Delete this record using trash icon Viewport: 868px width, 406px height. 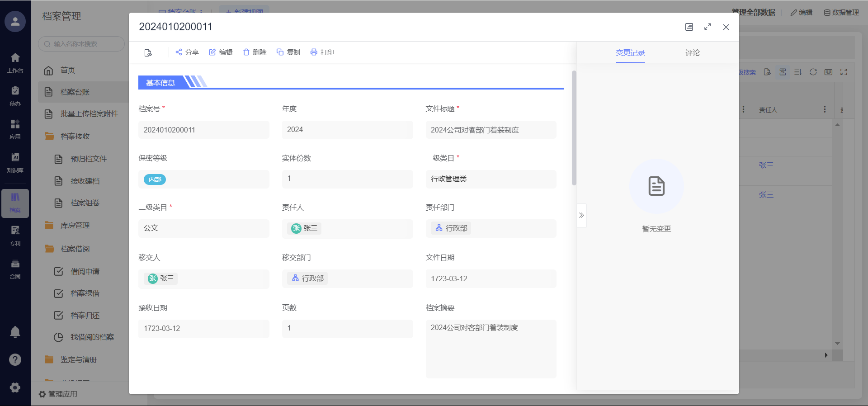(x=246, y=52)
